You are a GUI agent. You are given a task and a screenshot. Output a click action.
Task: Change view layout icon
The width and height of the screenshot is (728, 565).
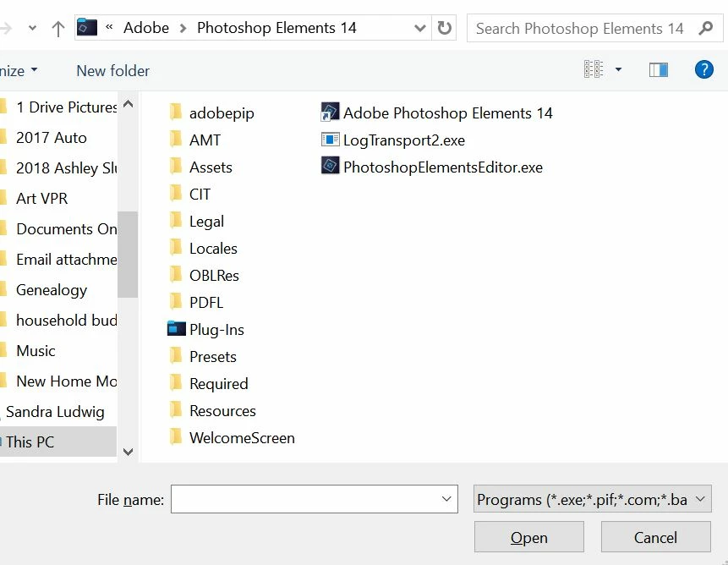(594, 69)
